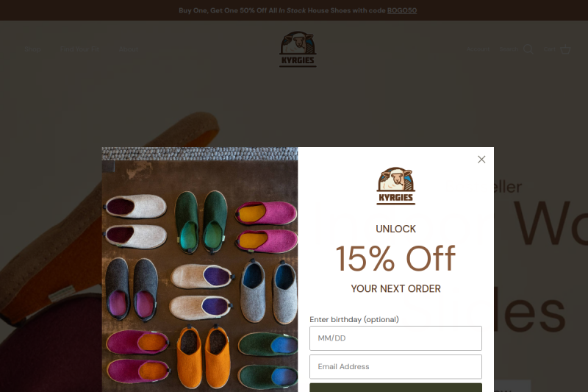Click the gray slippers with navy lining
The height and width of the screenshot is (392, 588).
click(268, 291)
